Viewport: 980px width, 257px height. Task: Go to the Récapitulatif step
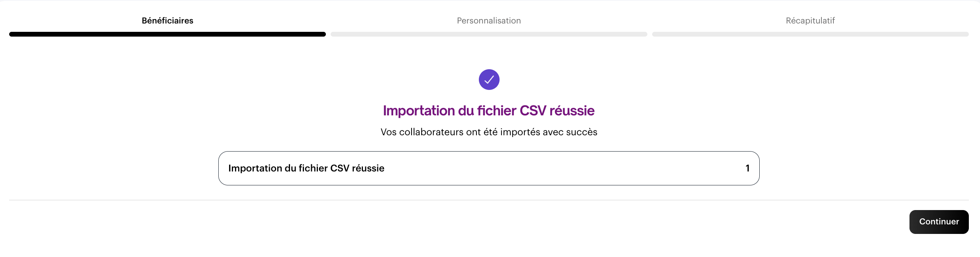pyautogui.click(x=810, y=21)
